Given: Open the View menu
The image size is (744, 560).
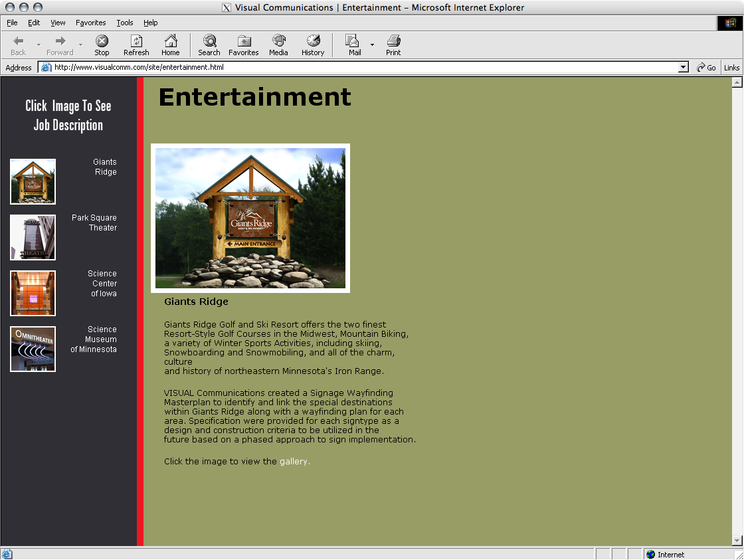Looking at the screenshot, I should point(58,23).
